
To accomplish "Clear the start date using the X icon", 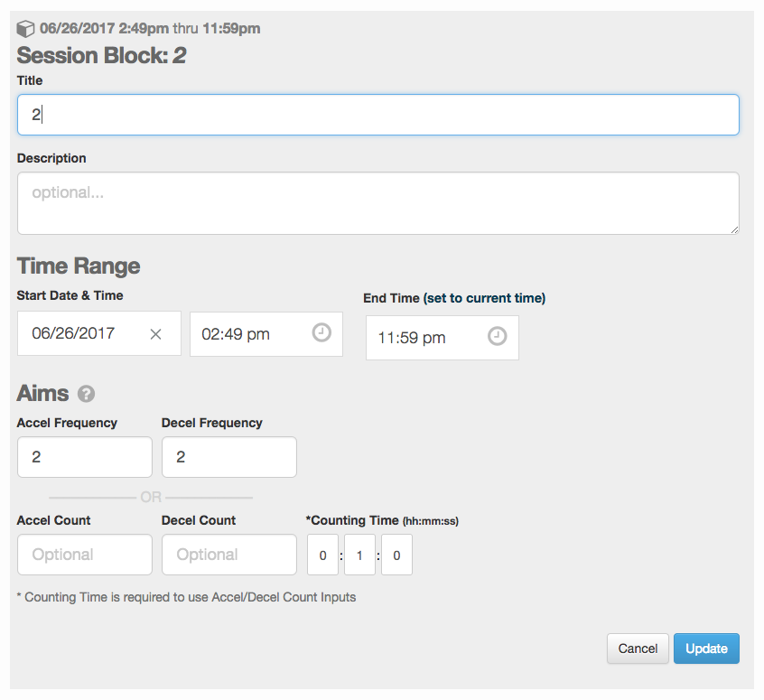I will click(155, 332).
